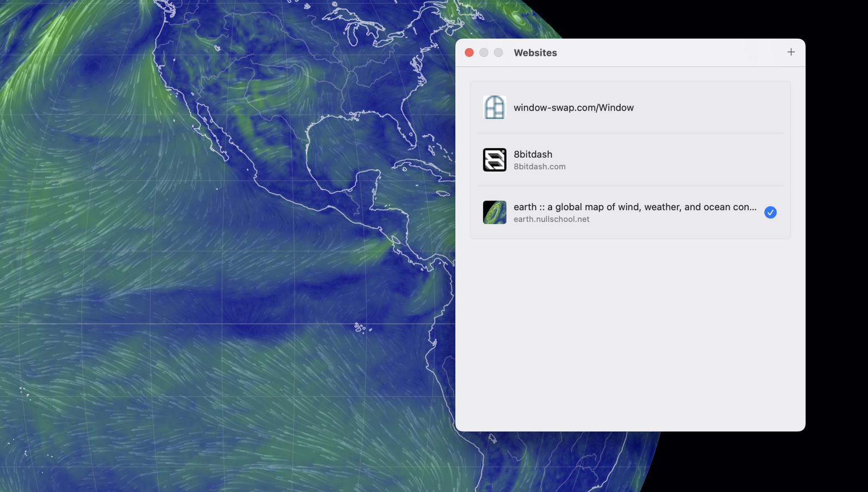This screenshot has height=492, width=868.
Task: Click the zoom button of Websites window
Action: (x=499, y=53)
